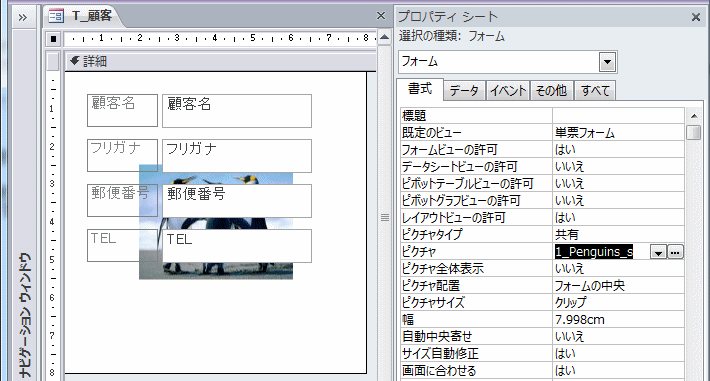The width and height of the screenshot is (710, 381).
Task: Select the 自動中央寄せ value いいえ
Action: (x=618, y=337)
